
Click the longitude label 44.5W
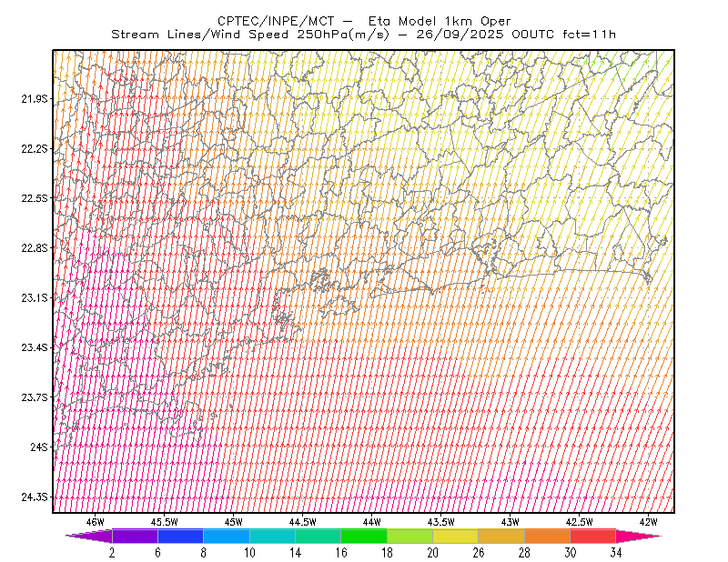pyautogui.click(x=303, y=522)
